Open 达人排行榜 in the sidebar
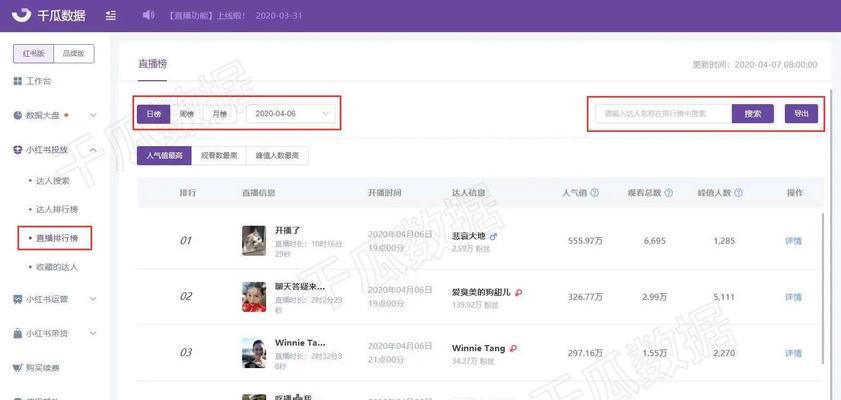Image resolution: width=841 pixels, height=400 pixels. tap(57, 209)
